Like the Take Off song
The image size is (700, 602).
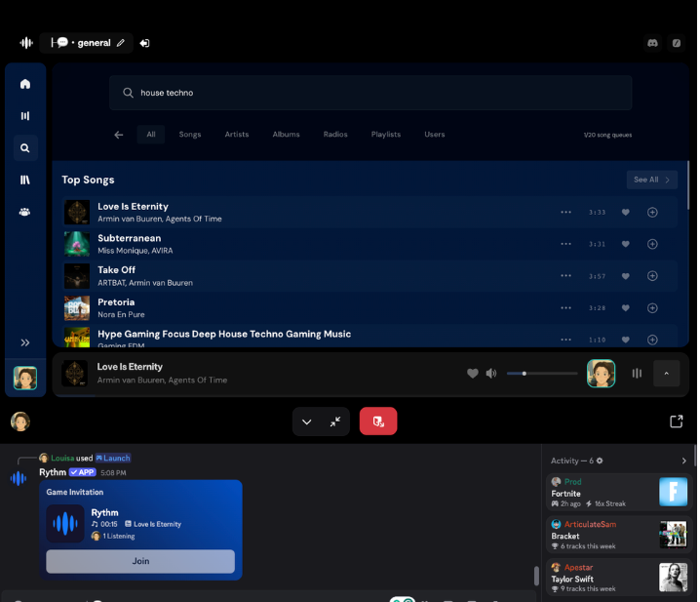[626, 276]
